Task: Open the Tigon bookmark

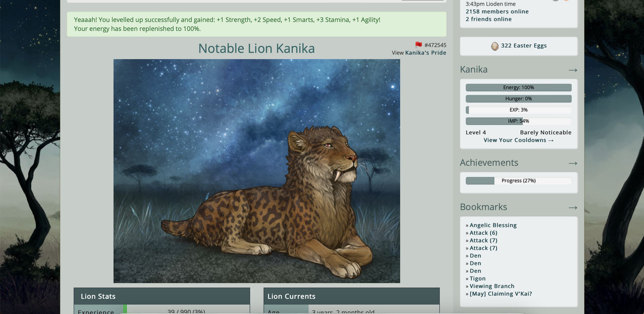Action: [477, 279]
